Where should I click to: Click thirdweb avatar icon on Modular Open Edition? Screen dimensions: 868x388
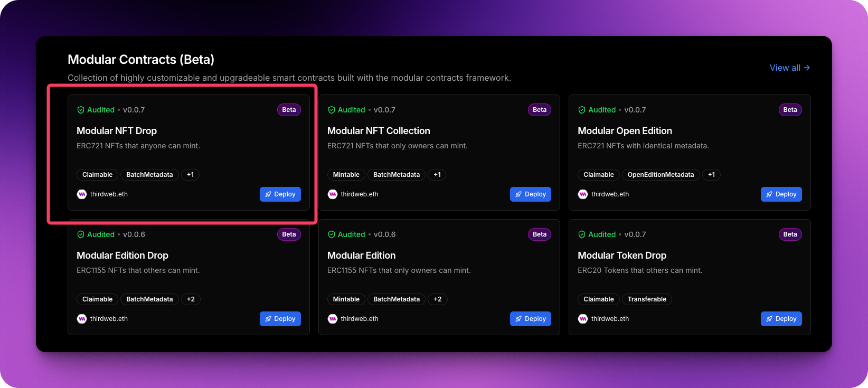(583, 194)
